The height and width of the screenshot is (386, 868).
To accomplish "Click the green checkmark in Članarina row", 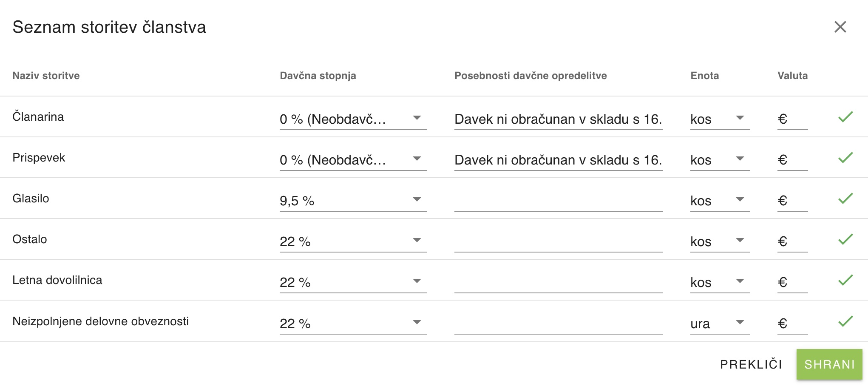I will pyautogui.click(x=845, y=117).
